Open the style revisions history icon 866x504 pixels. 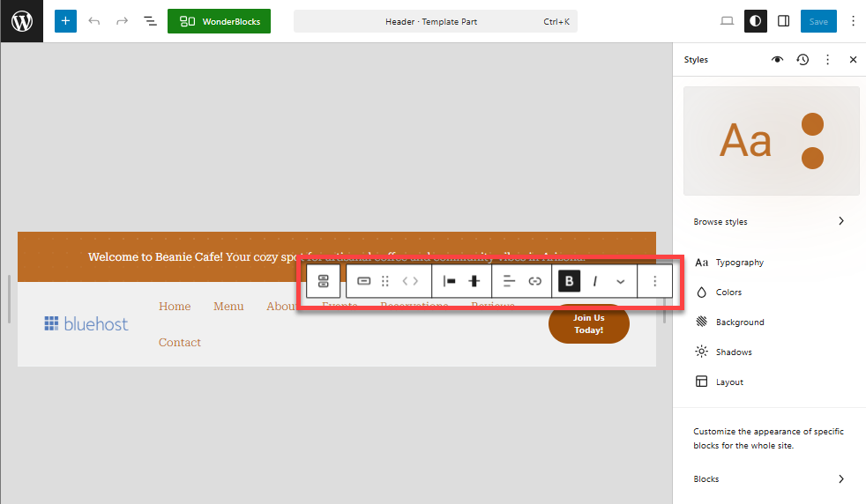click(x=803, y=60)
